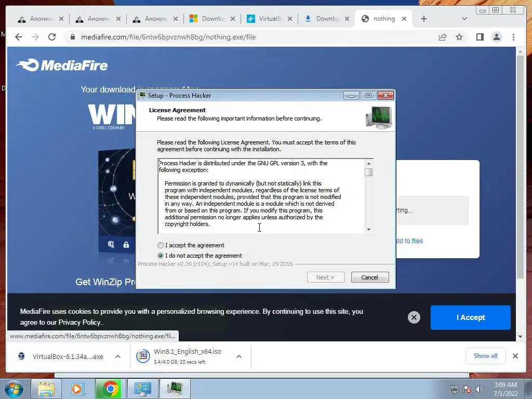Close the 'nothing' tab
Viewport: 532px width, 399px height.
point(404,19)
